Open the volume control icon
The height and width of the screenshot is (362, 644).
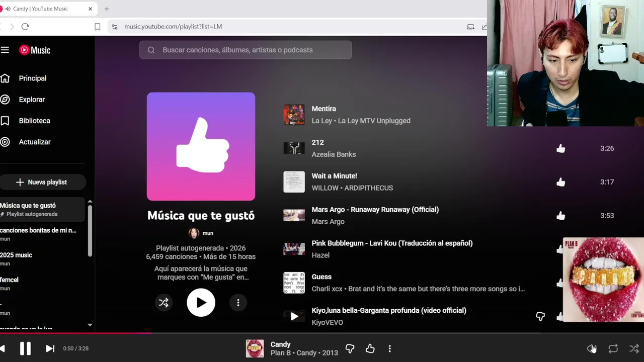tap(592, 348)
